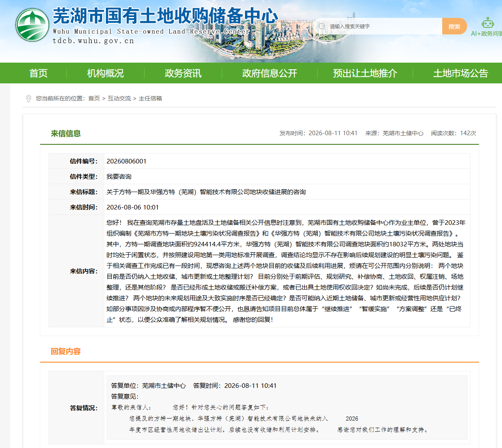
Task: Click the letter number 20260806001
Action: 127,161
